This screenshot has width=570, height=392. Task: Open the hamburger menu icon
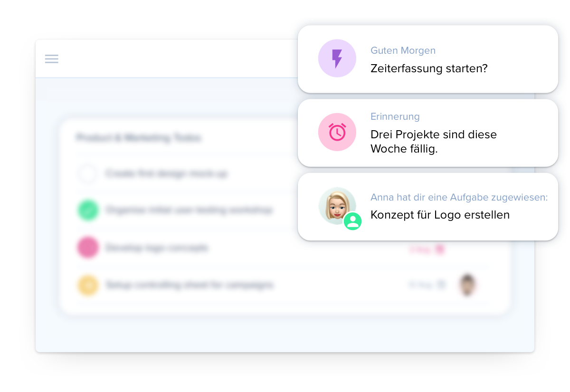(x=52, y=59)
